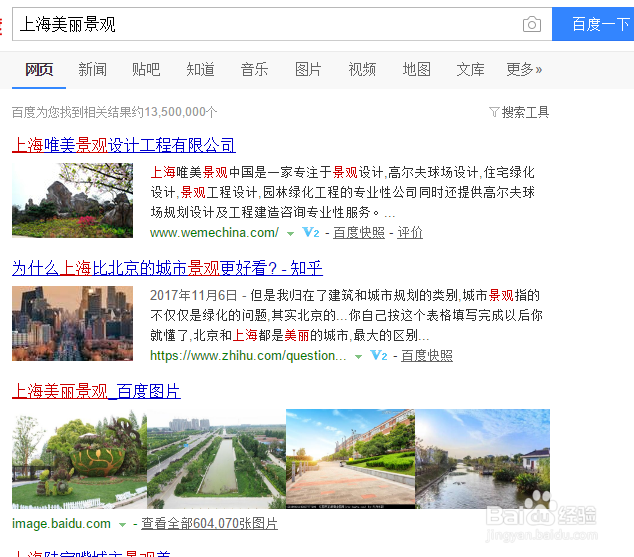
Task: Switch to the 知道 tab
Action: point(200,70)
